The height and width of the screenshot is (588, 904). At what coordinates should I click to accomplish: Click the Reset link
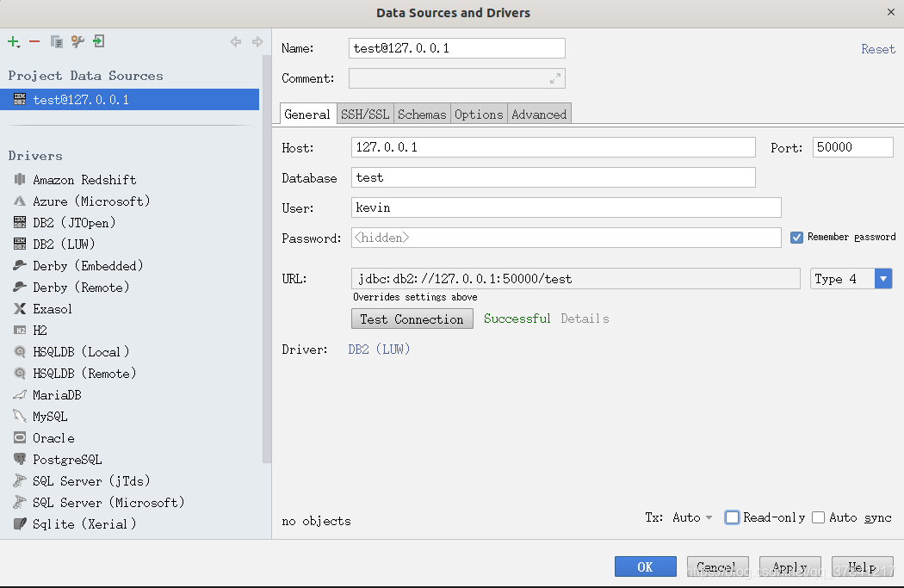(877, 49)
